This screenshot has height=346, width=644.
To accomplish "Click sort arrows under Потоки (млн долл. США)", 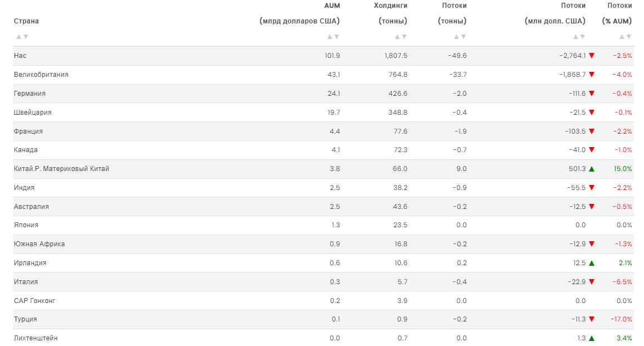I will tap(579, 37).
